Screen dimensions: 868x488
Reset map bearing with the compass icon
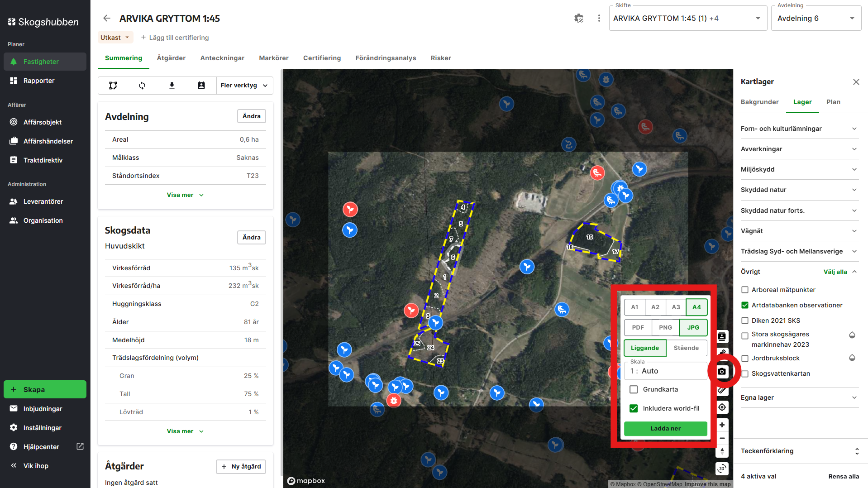click(722, 451)
